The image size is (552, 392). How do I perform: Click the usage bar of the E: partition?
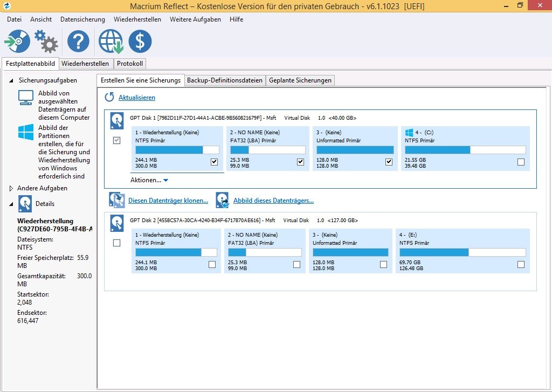(462, 252)
